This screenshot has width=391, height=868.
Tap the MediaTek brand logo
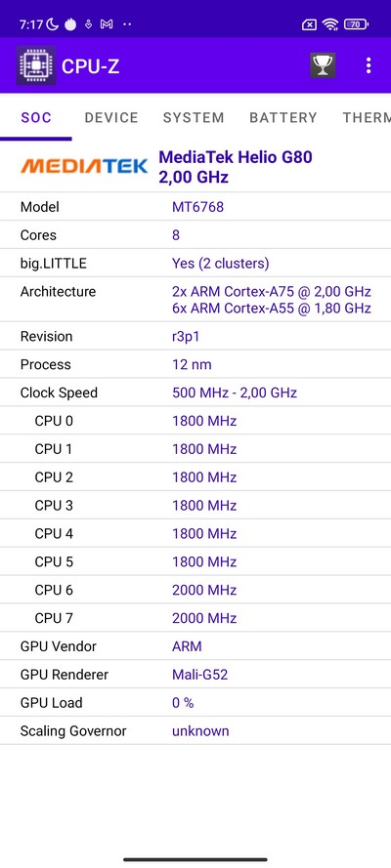pos(84,166)
